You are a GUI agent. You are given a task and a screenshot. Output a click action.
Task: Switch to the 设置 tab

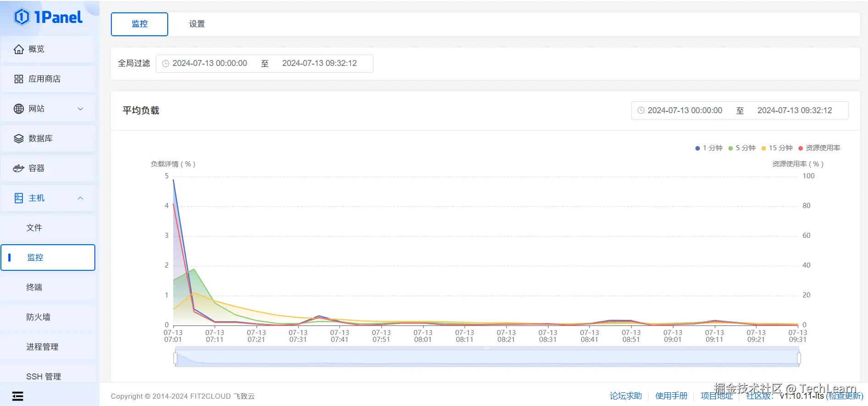point(197,24)
